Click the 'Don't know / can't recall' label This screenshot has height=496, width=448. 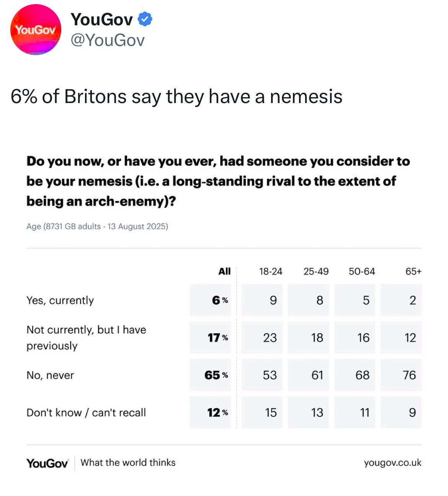(x=86, y=413)
